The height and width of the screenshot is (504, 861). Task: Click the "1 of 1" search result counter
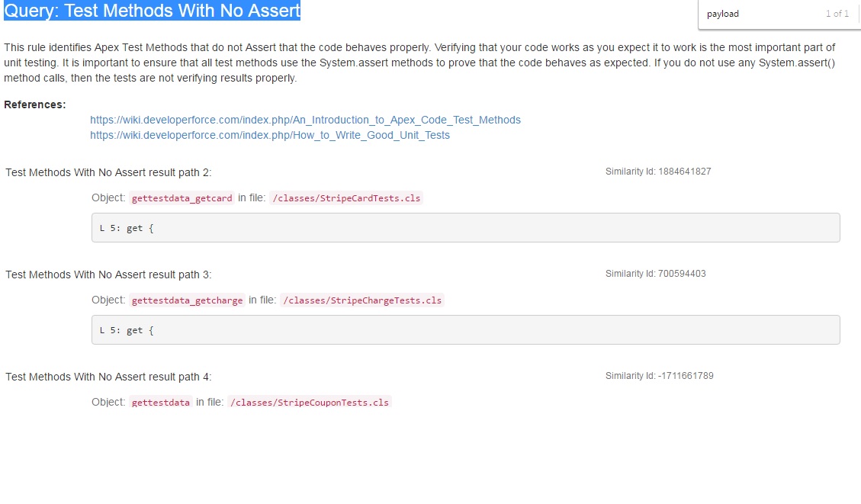tap(837, 13)
